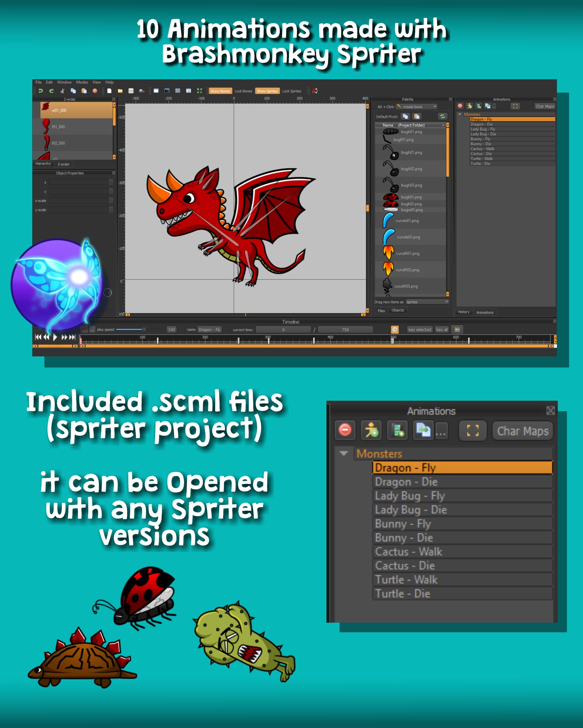Collapse the Monsters entity in the small Animations panel

tap(460, 114)
